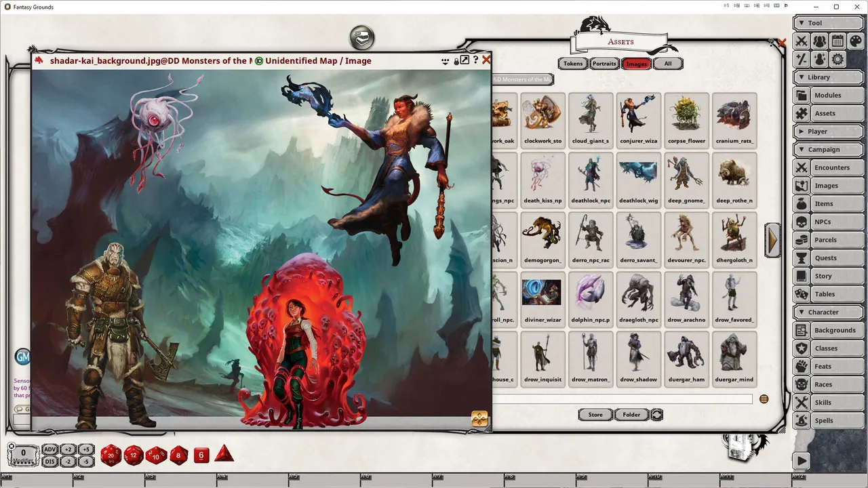Click the Quests hourglass sidebar icon
868x488 pixels.
point(802,258)
